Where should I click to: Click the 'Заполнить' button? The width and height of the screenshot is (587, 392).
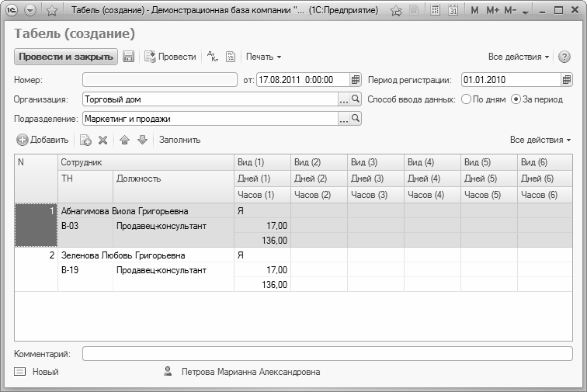tap(179, 140)
